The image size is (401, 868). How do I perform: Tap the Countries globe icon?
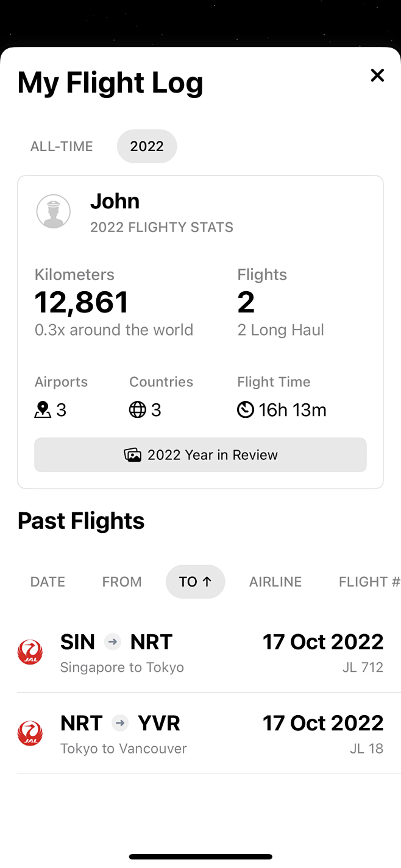pos(138,410)
